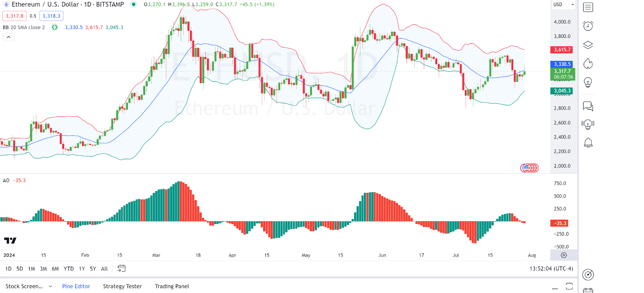Open the calendar icon in right sidebar

pyautogui.click(x=588, y=290)
